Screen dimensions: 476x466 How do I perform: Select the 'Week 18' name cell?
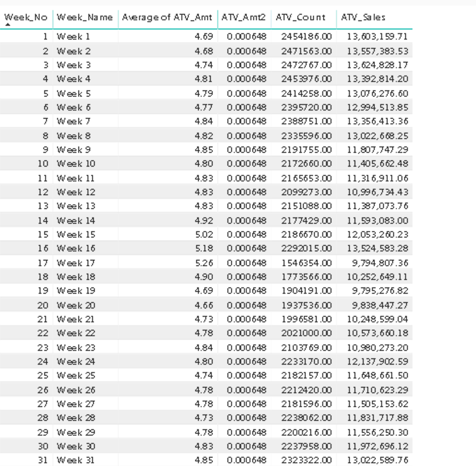tap(76, 277)
